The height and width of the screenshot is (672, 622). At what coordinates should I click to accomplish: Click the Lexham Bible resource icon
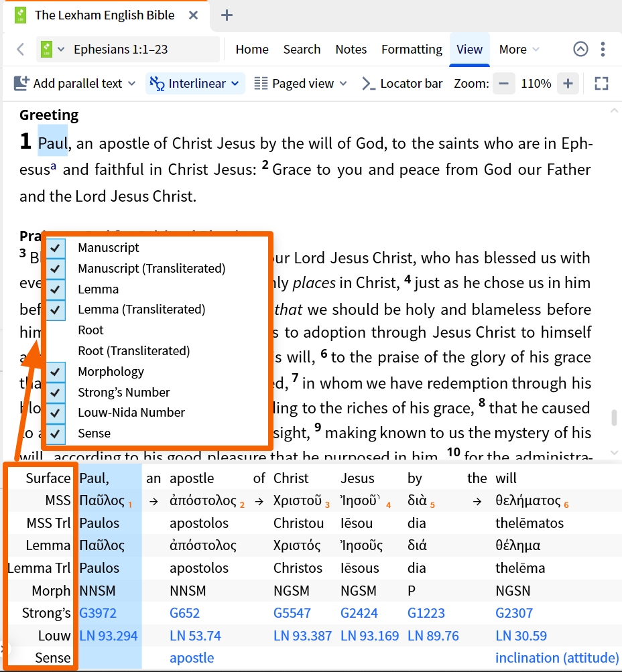pos(46,49)
